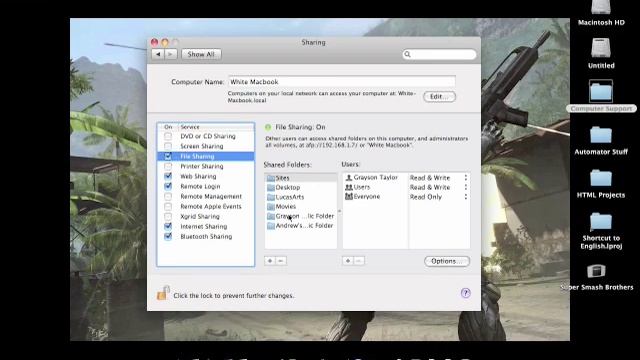Viewport: 640px width, 360px height.
Task: Remove shared folder with minus button
Action: point(281,261)
